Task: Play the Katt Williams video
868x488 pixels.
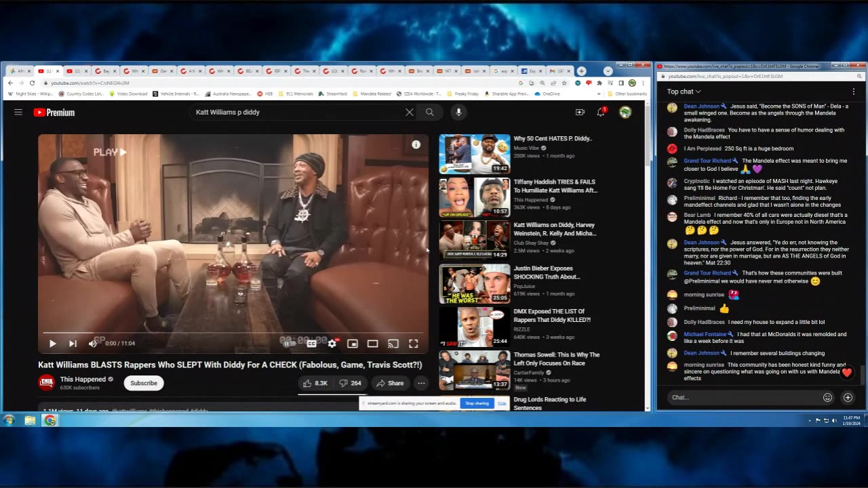Action: (x=52, y=344)
